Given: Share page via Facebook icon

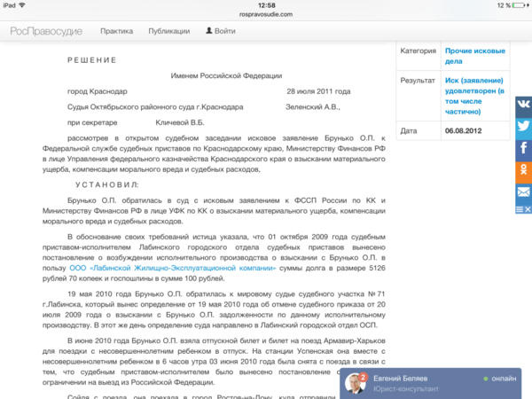Looking at the screenshot, I should pos(523,151).
